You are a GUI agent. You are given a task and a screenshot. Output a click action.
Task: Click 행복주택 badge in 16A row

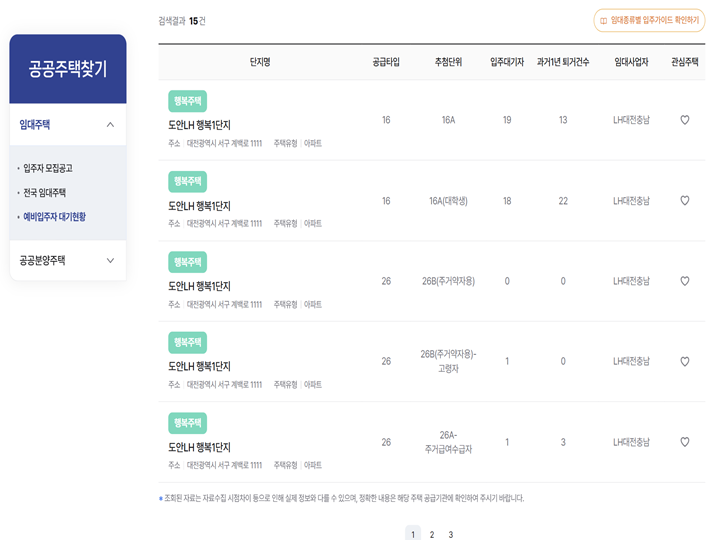pyautogui.click(x=187, y=101)
